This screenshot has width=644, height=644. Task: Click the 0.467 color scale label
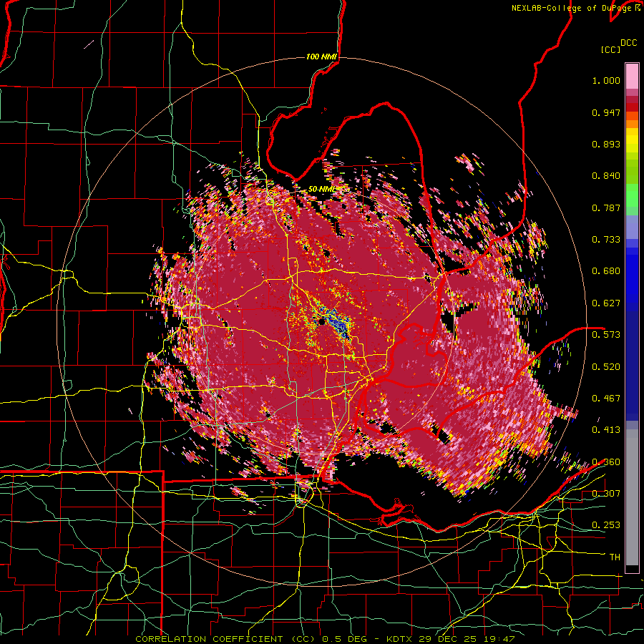click(x=606, y=399)
